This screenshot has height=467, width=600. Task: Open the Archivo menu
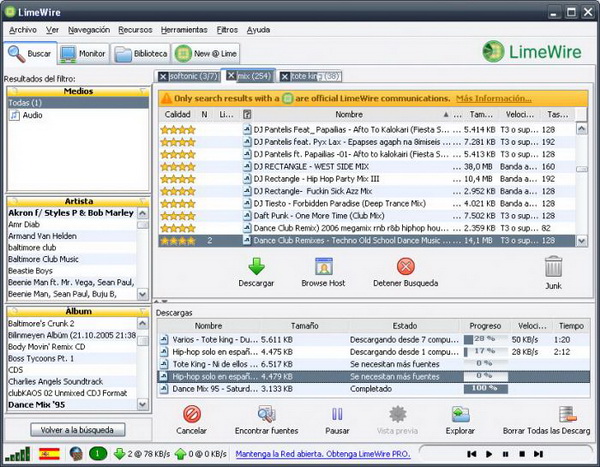[23, 30]
